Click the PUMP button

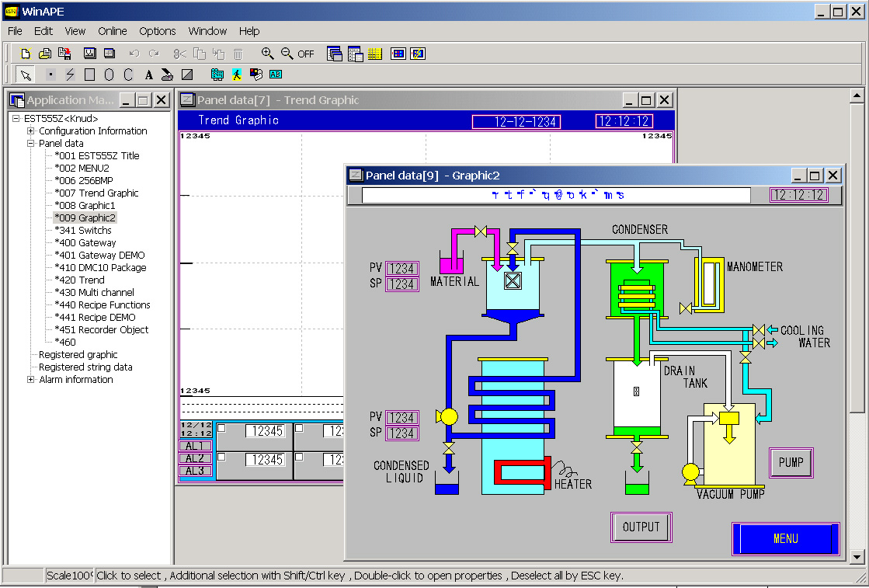[791, 463]
